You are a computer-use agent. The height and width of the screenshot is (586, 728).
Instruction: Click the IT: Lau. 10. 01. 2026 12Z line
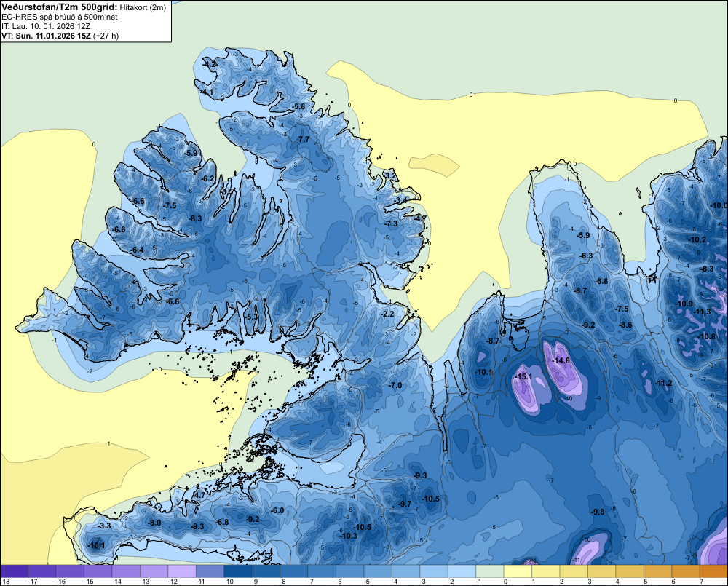(46, 26)
